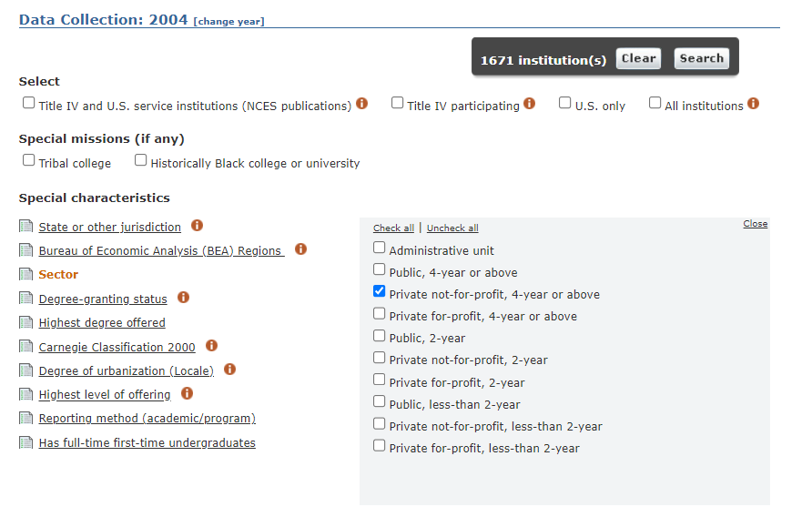This screenshot has height=517, width=812.
Task: Click the Uncheck all link
Action: [452, 228]
